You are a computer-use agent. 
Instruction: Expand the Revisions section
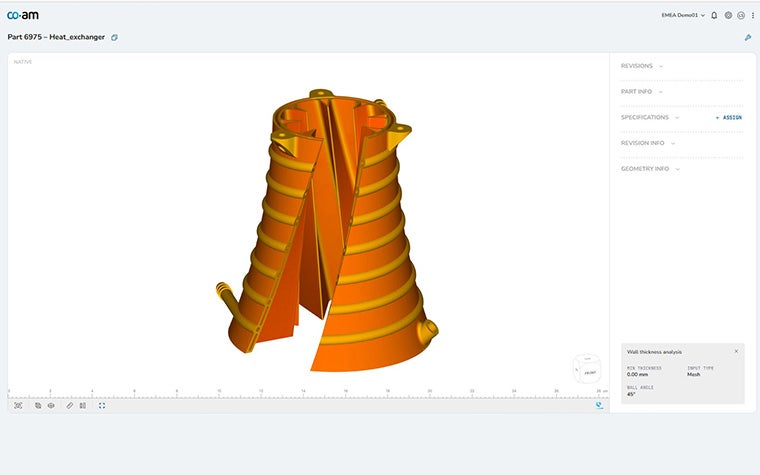[642, 66]
